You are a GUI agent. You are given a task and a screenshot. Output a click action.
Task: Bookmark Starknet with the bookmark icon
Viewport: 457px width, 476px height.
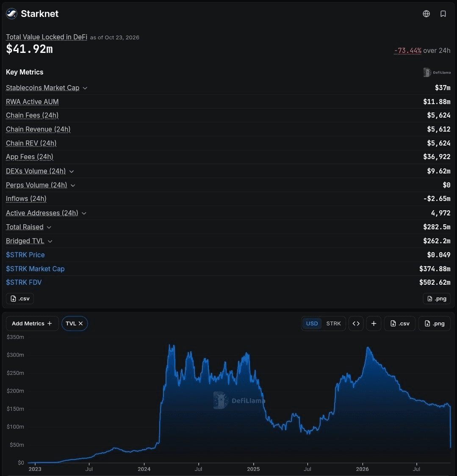[x=443, y=14]
